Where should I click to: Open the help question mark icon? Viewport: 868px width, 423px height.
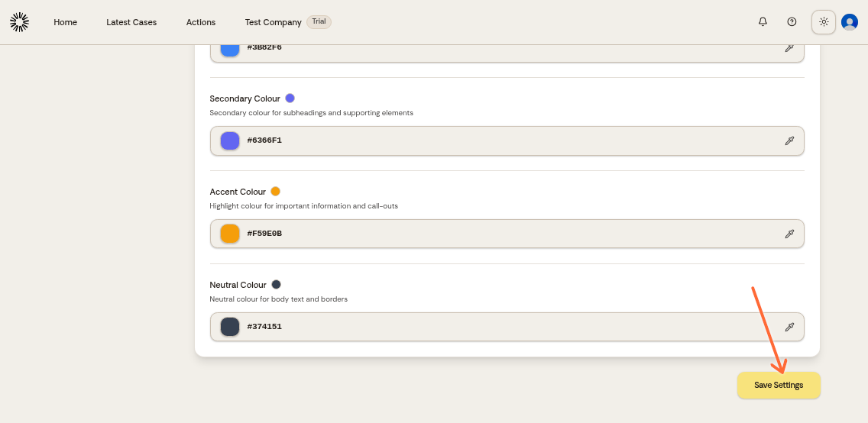[x=792, y=22]
